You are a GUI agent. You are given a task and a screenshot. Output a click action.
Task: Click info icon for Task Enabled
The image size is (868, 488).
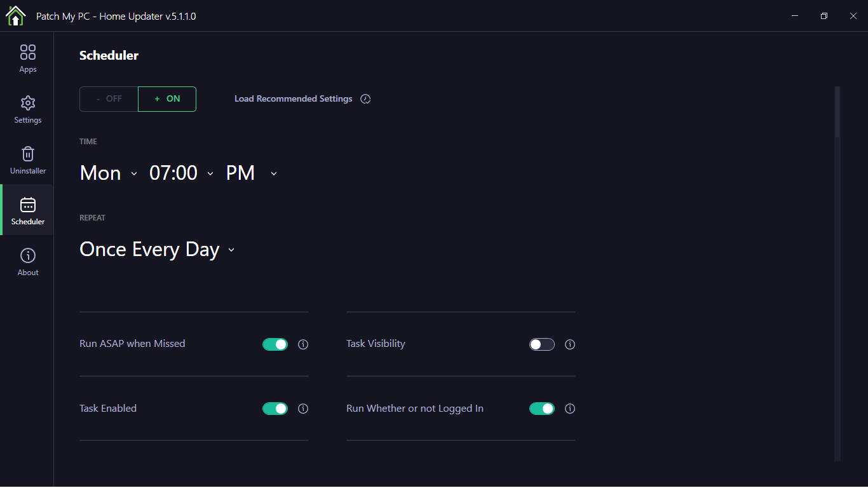303,409
